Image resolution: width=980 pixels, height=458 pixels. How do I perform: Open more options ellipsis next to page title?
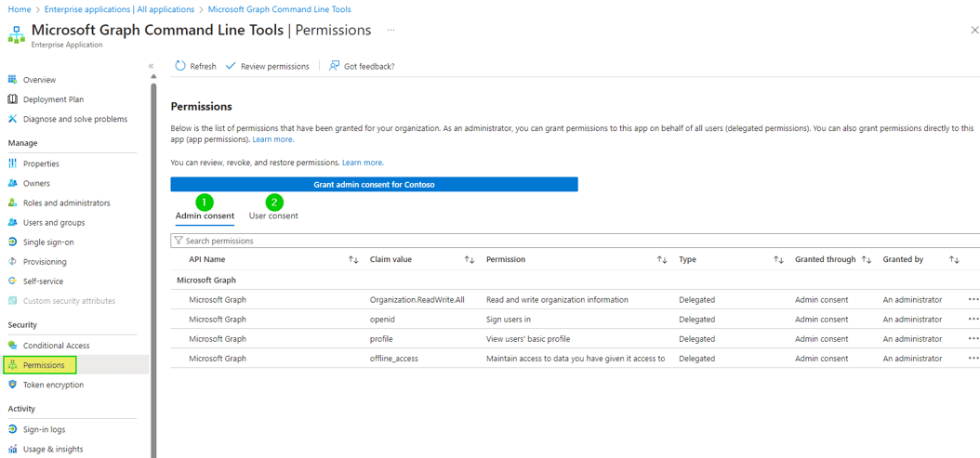tap(391, 30)
